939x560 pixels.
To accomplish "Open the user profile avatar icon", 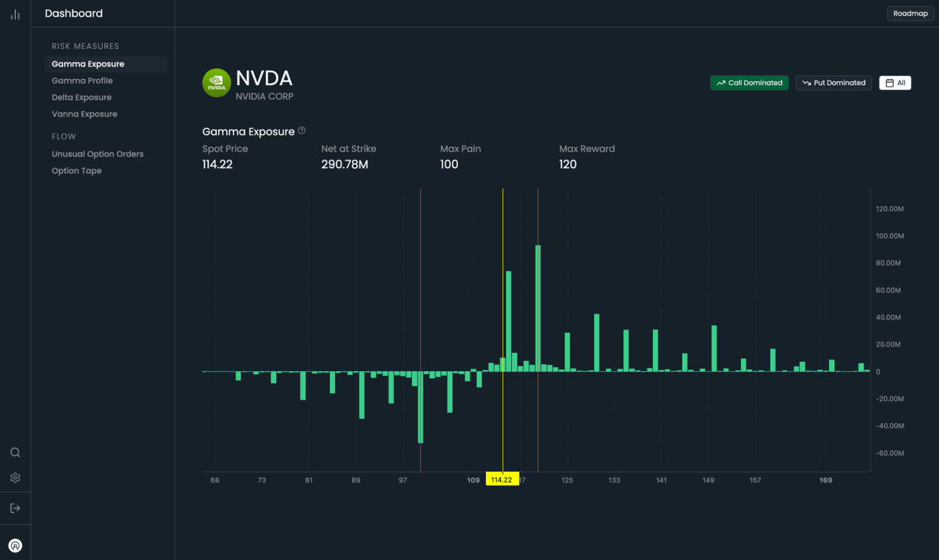I will click(15, 545).
